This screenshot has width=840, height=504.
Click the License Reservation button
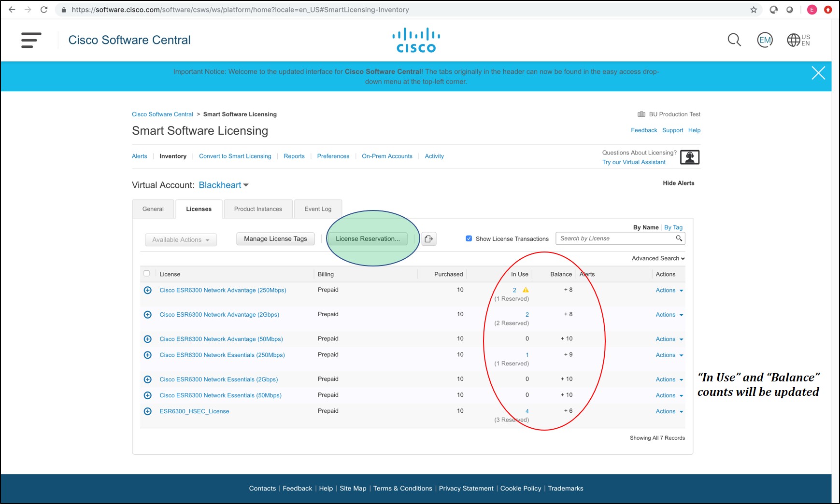pos(368,239)
